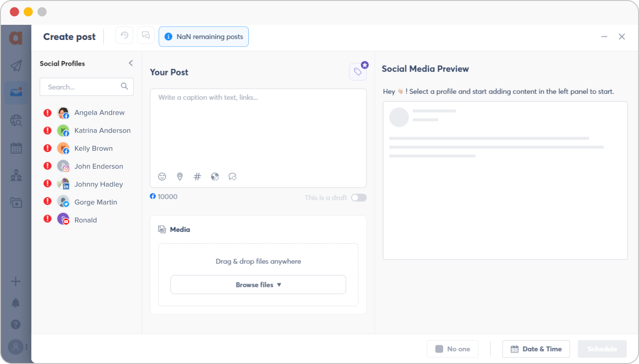Toggle the 'This is a draft' switch
639x364 pixels.
coord(359,198)
